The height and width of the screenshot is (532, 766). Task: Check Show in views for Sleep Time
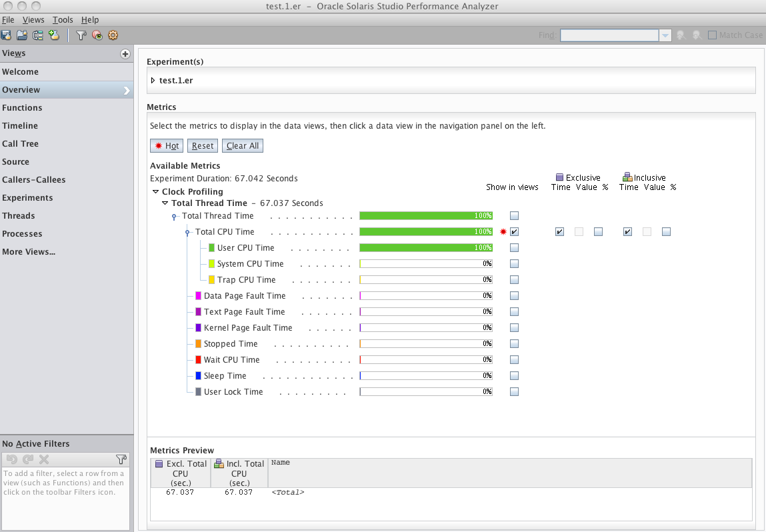(514, 376)
